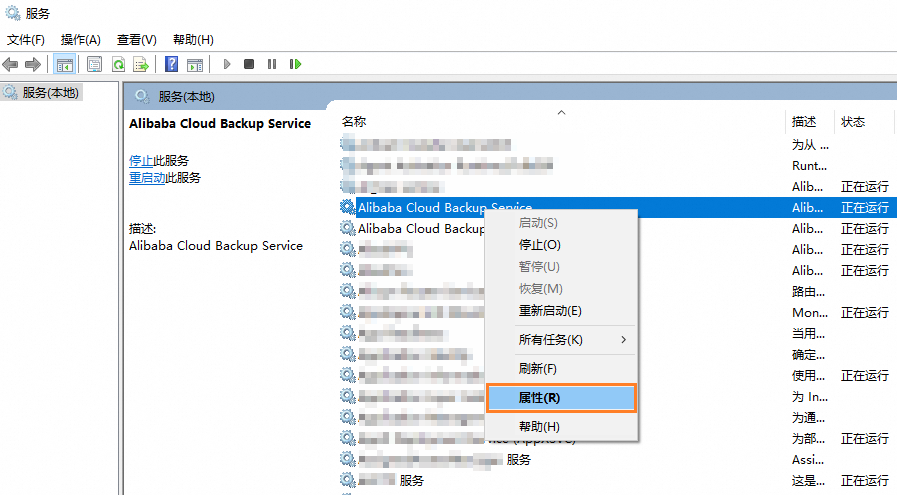Sort by the 名称 column header

click(x=354, y=121)
